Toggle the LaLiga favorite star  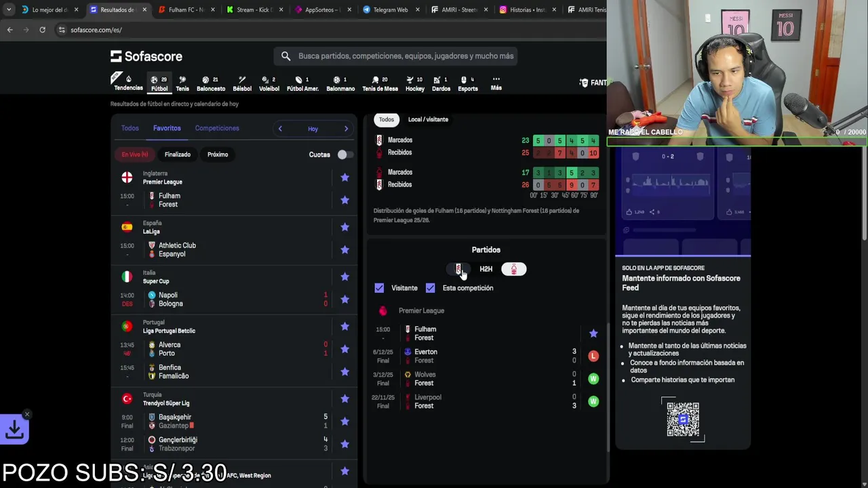point(344,227)
